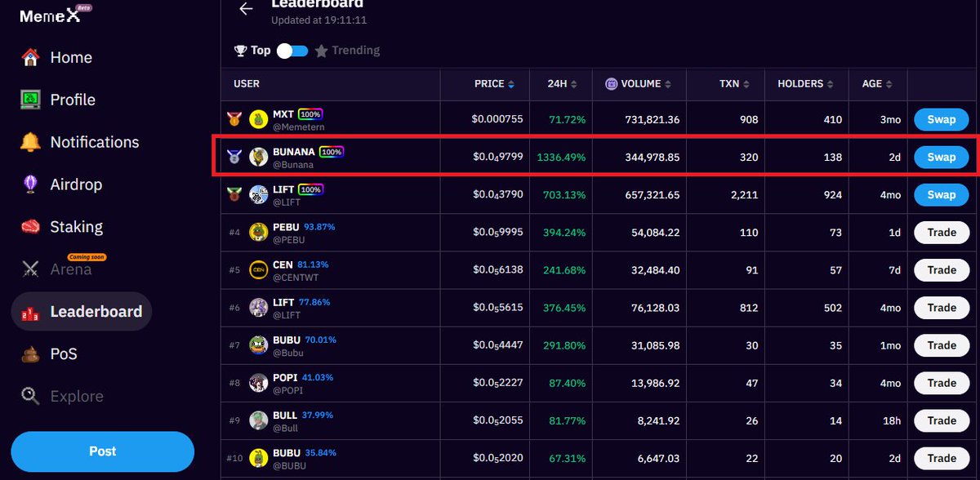The height and width of the screenshot is (480, 980).
Task: Trade the #7 BUBU token
Action: tap(942, 344)
